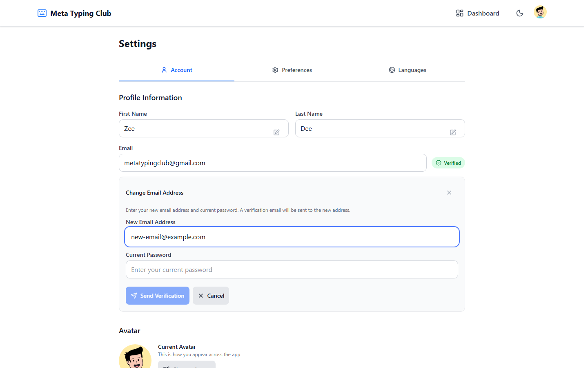Click the 'Current Avatar' label

[x=177, y=347]
